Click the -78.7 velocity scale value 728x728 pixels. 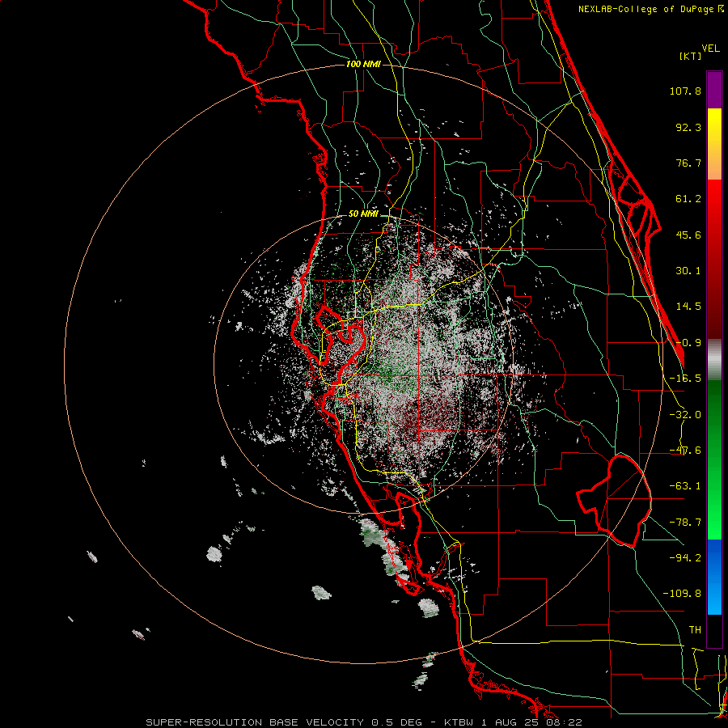click(x=685, y=523)
